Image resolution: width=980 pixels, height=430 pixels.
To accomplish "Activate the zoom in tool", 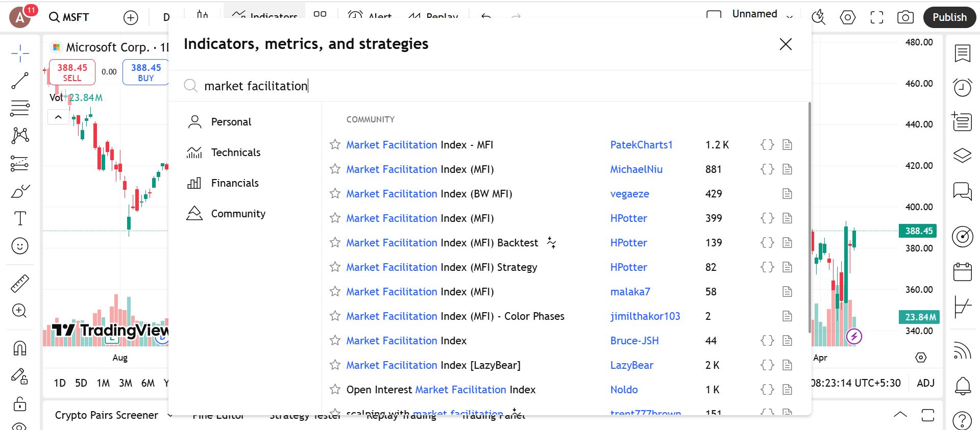I will (20, 311).
